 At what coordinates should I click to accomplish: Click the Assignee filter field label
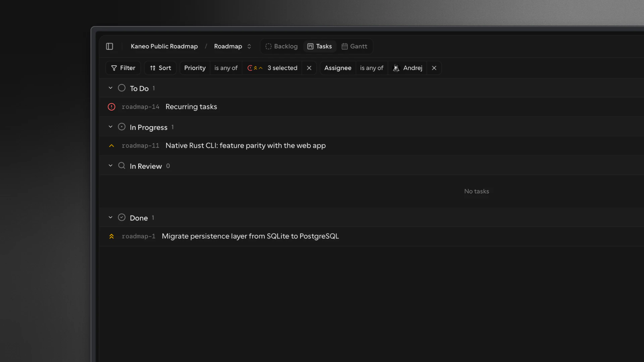pyautogui.click(x=338, y=68)
